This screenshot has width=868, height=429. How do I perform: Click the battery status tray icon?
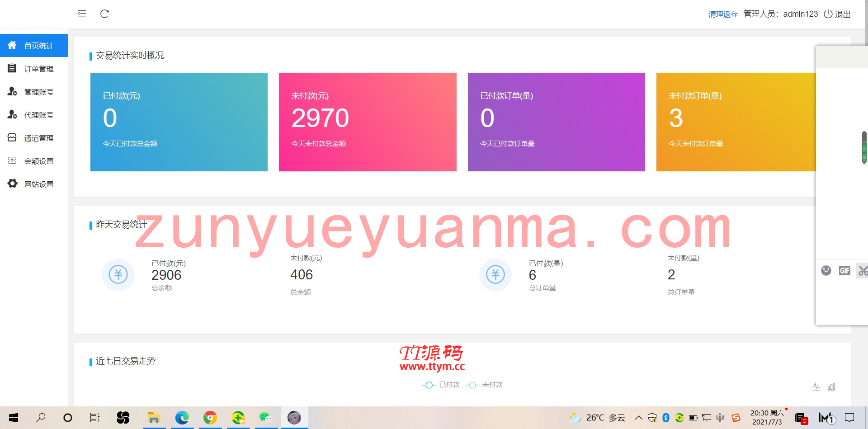[x=693, y=418]
